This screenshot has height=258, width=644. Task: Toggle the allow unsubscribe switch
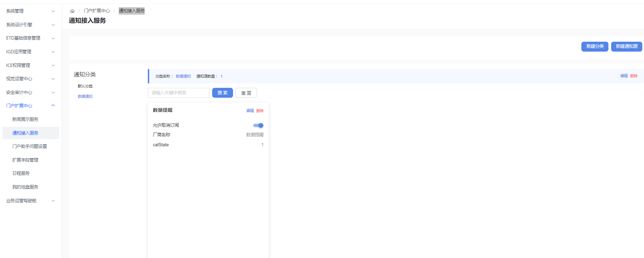(x=258, y=125)
